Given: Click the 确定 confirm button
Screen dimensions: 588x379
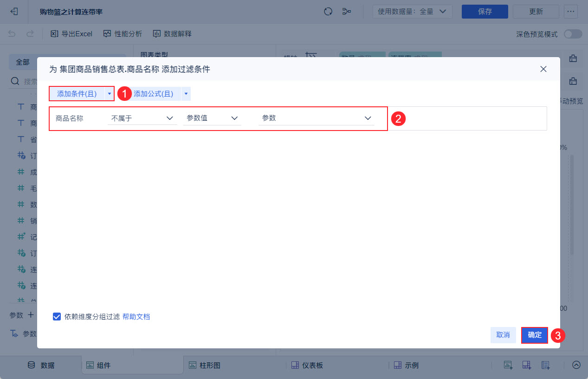Looking at the screenshot, I should pyautogui.click(x=535, y=335).
